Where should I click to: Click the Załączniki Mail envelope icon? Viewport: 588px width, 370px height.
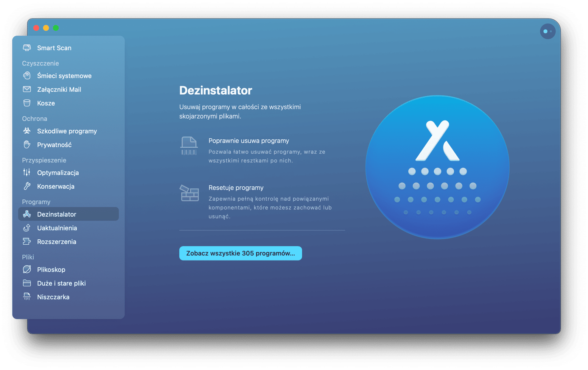[x=27, y=89]
